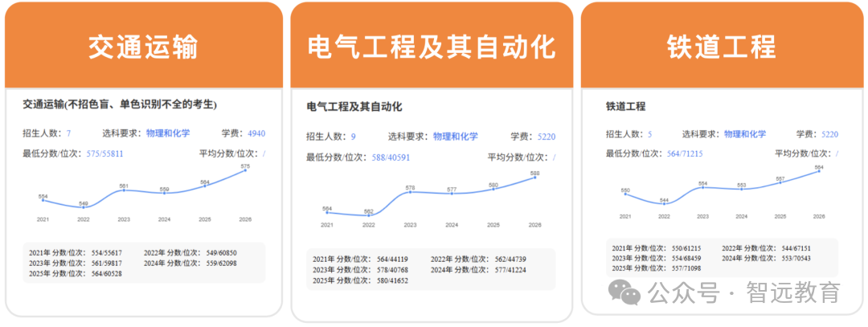Viewport: 868px width, 327px height.
Task: Click 2026 data point 564 in 铁道工程 chart
Action: (819, 171)
